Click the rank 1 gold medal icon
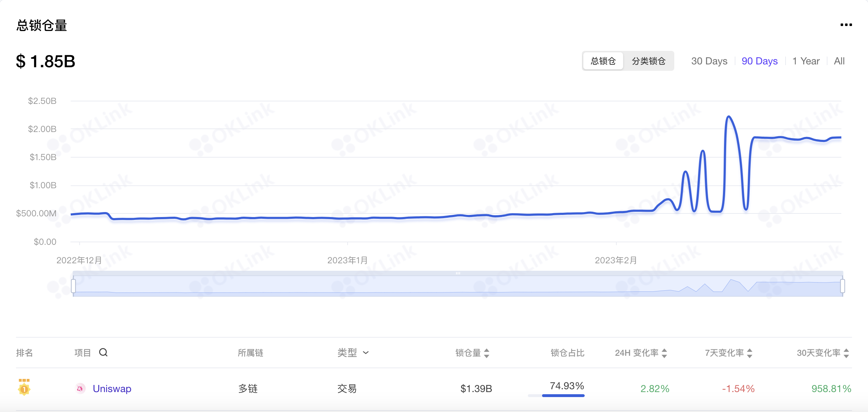This screenshot has height=412, width=868. [x=24, y=387]
